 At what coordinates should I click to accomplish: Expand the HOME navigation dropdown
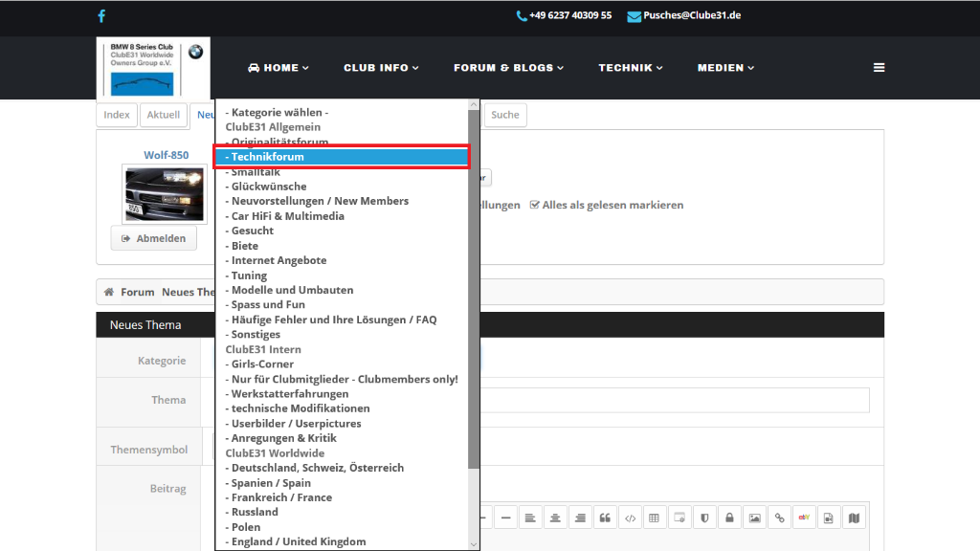pos(278,68)
